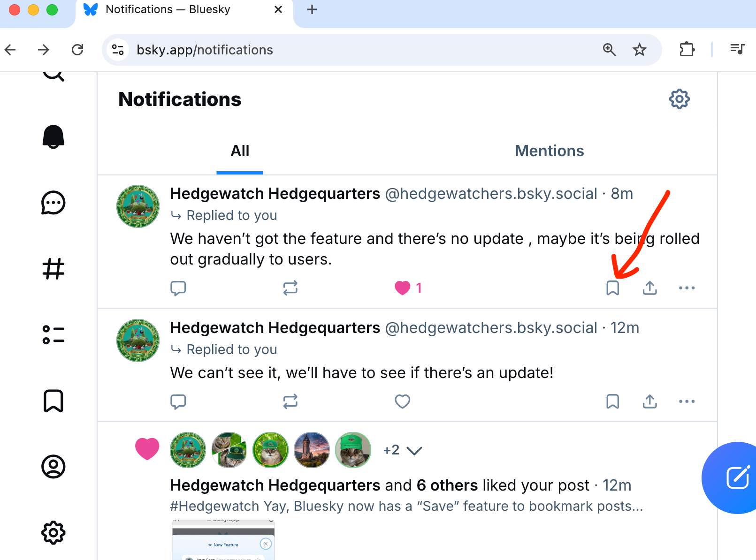The height and width of the screenshot is (560, 756).
Task: Save the 8m reply with bookmark icon
Action: tap(612, 288)
